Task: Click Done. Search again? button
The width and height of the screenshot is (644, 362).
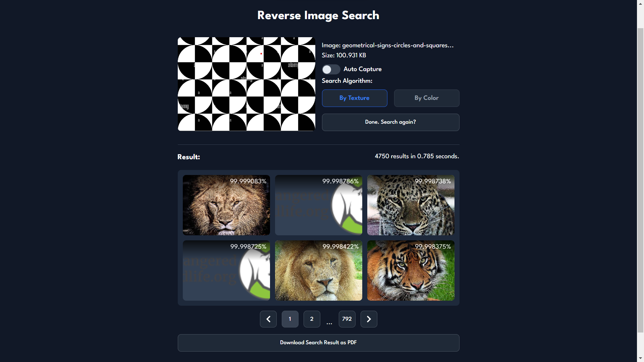Action: click(x=390, y=122)
